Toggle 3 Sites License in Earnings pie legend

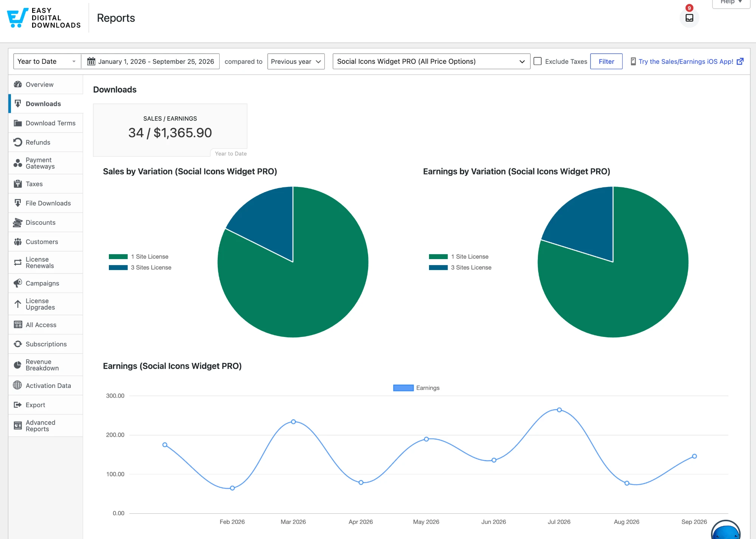click(x=460, y=267)
